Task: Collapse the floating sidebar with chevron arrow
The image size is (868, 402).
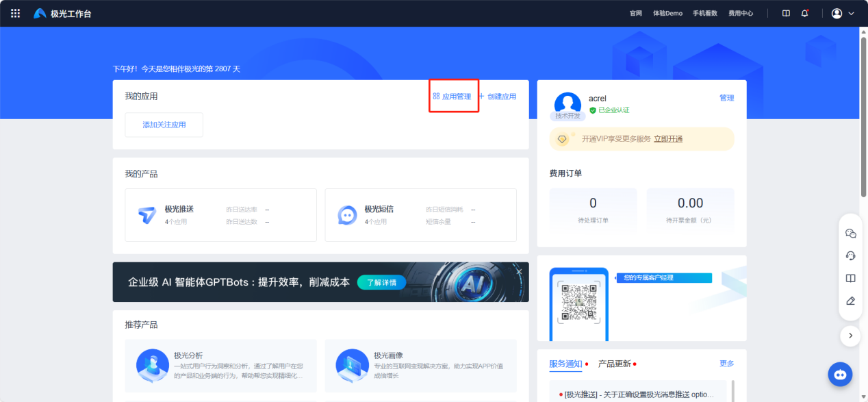Action: point(850,336)
